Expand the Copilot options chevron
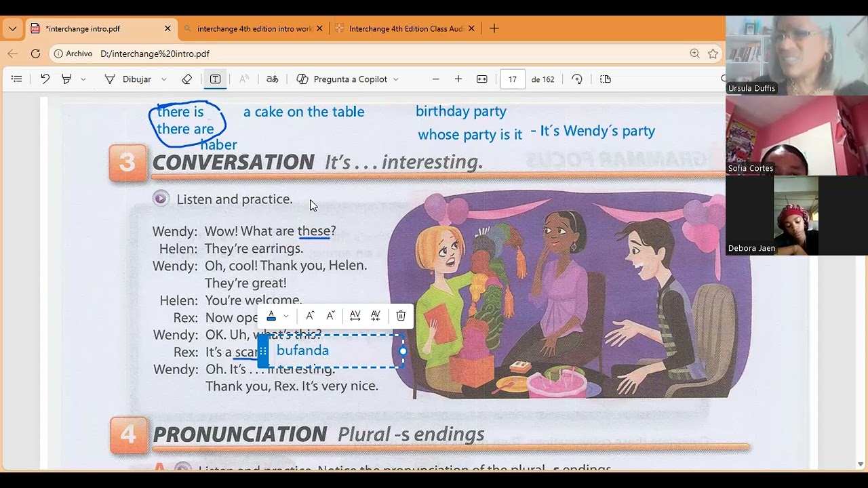 396,79
